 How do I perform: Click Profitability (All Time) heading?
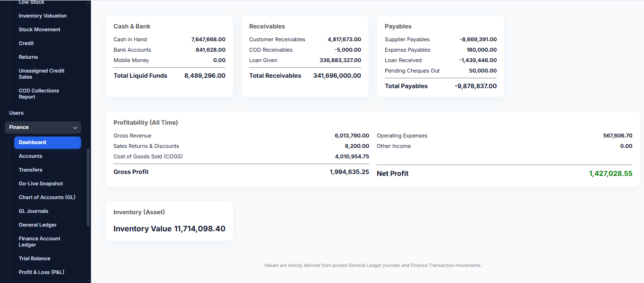(145, 122)
